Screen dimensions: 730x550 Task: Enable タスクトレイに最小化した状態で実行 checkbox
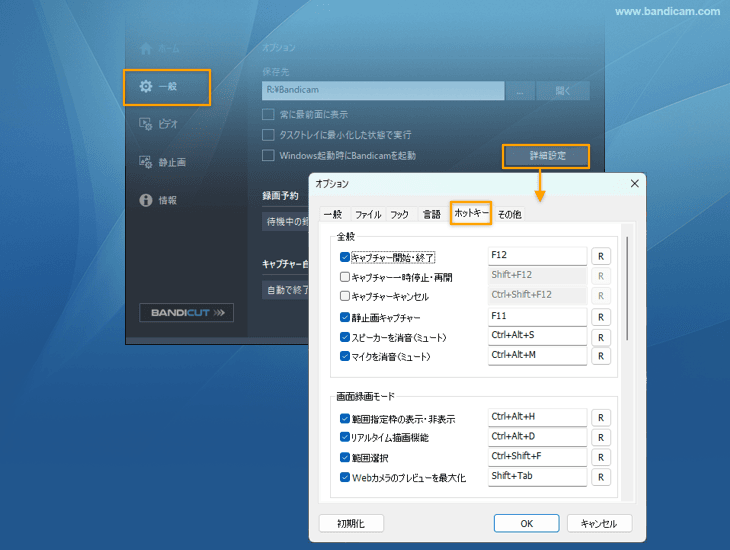tap(268, 135)
